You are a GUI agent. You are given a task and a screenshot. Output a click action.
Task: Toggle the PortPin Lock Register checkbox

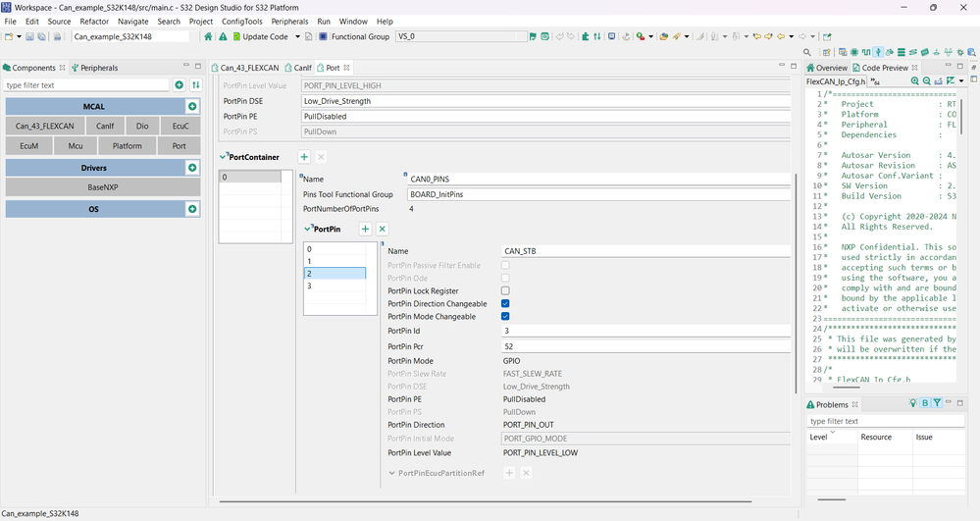coord(505,290)
